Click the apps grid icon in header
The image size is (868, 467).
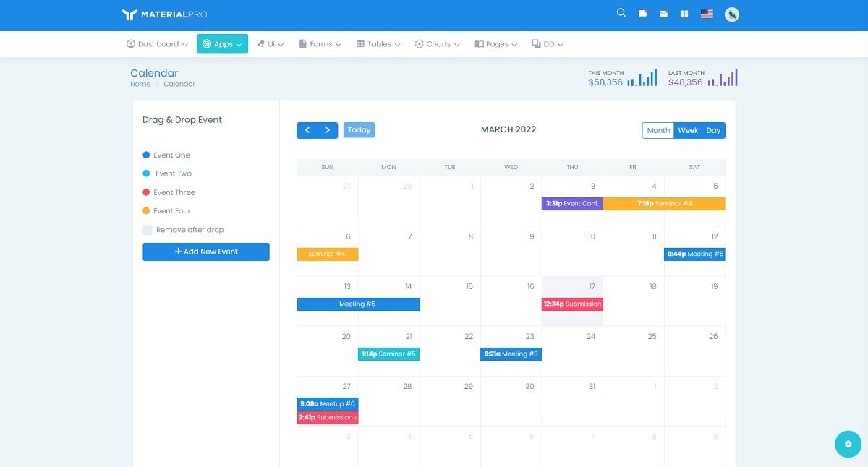[x=684, y=13]
